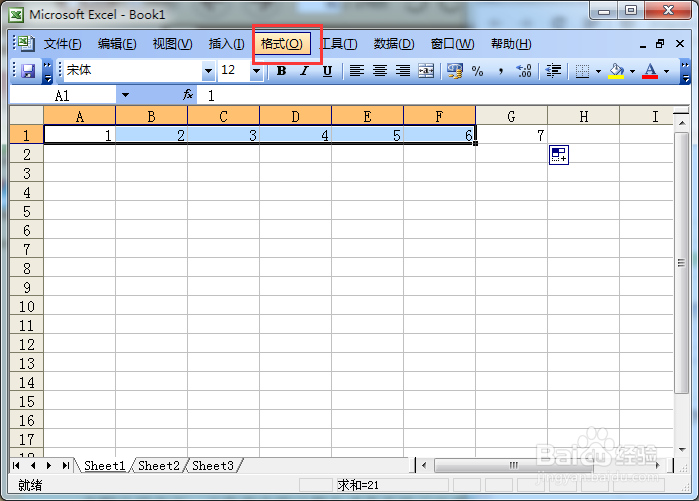Screen dimensions: 699x501
Task: Align text left
Action: (357, 71)
